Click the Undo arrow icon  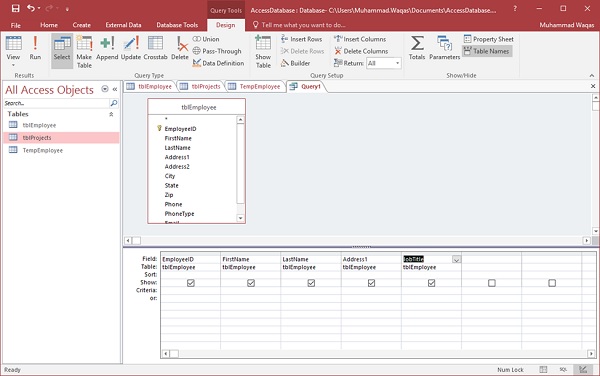point(31,8)
